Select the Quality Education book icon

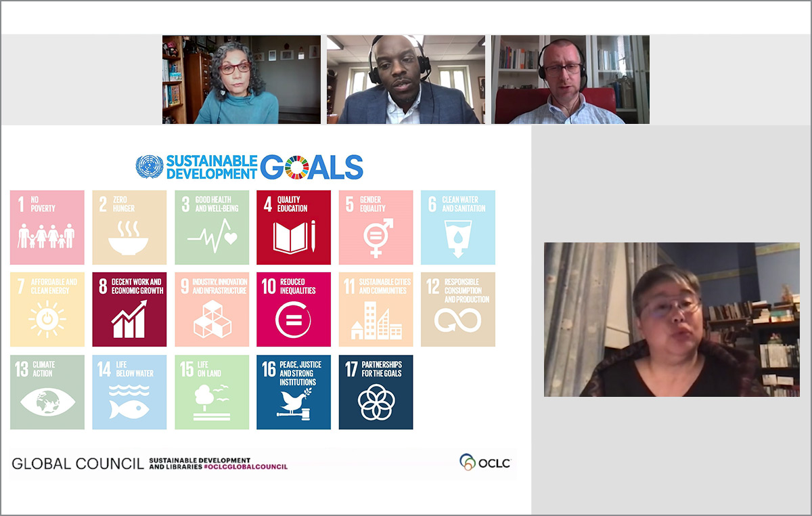click(x=294, y=238)
